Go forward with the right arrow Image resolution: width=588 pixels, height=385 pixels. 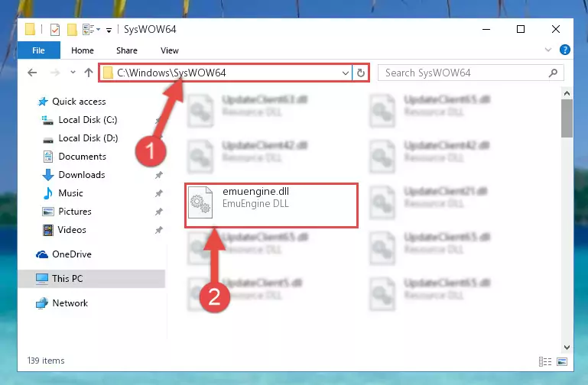(55, 73)
